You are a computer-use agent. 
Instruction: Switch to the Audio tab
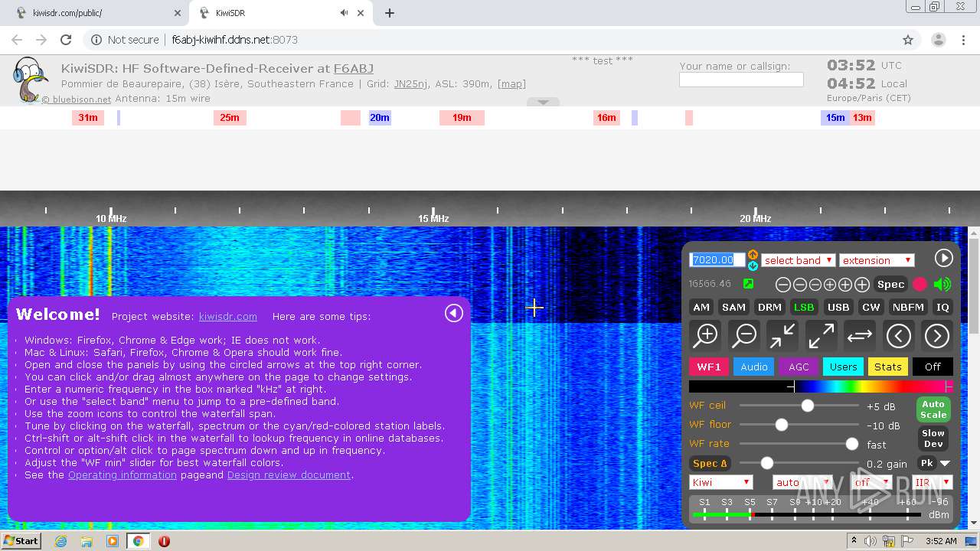point(754,367)
